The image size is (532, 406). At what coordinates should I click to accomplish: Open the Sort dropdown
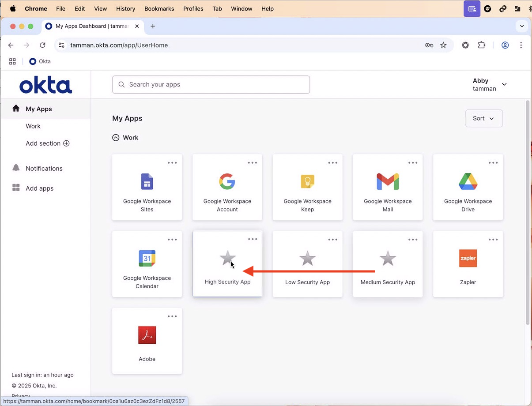(484, 118)
